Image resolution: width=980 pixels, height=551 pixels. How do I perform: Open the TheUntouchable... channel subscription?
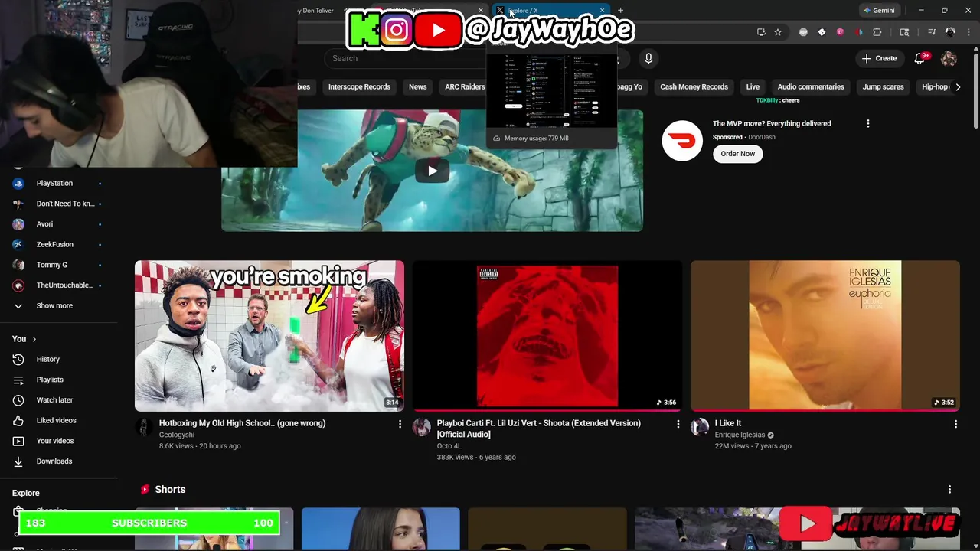tap(58, 285)
